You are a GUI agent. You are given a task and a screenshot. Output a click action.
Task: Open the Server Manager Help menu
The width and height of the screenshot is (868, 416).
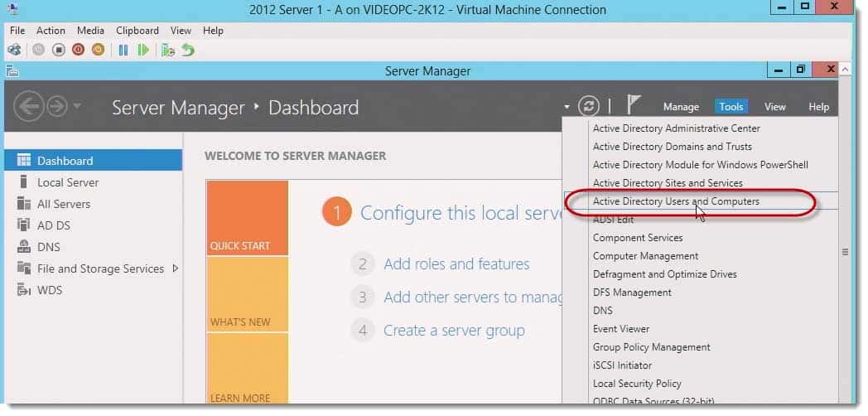[818, 107]
